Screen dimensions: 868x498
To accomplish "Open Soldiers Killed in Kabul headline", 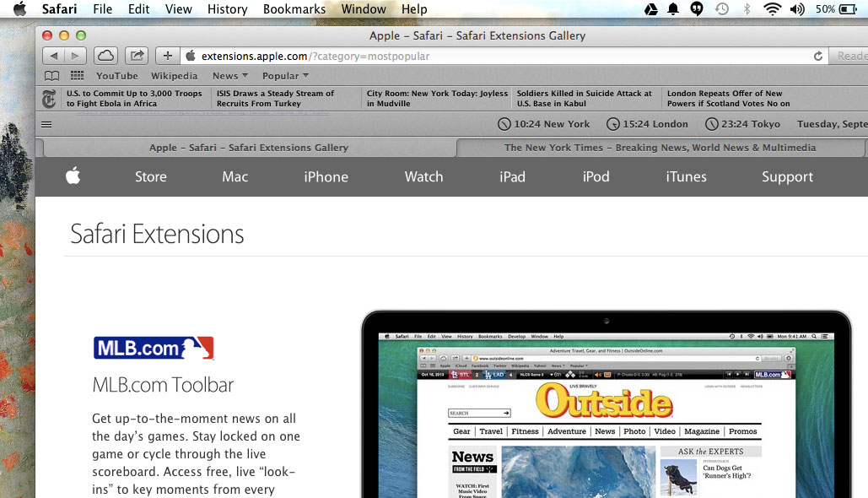I will coord(584,99).
